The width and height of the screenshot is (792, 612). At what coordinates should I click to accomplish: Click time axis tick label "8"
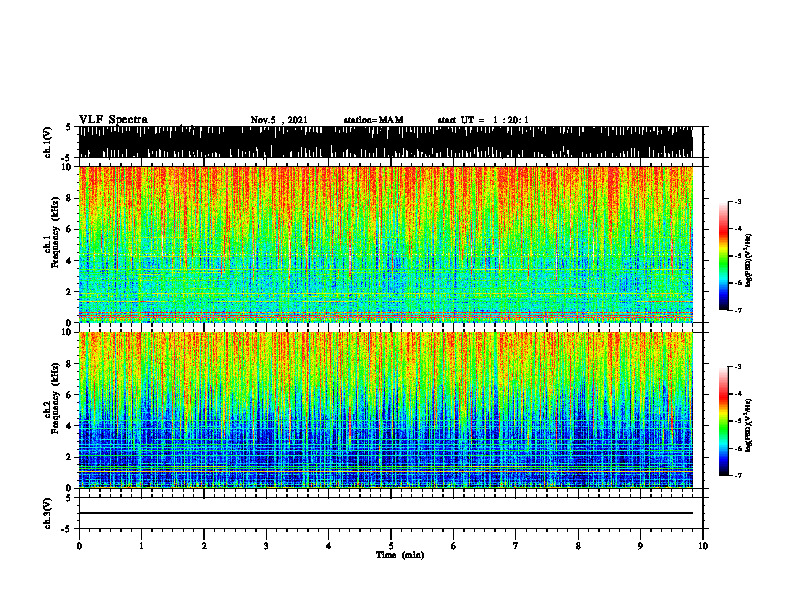tap(578, 546)
